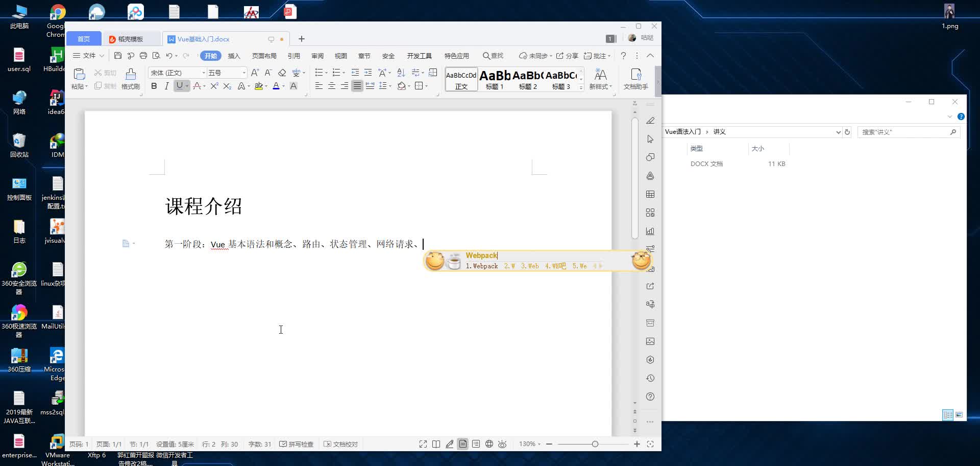
Task: Open Print Preview from quick toolbar
Action: [156, 56]
